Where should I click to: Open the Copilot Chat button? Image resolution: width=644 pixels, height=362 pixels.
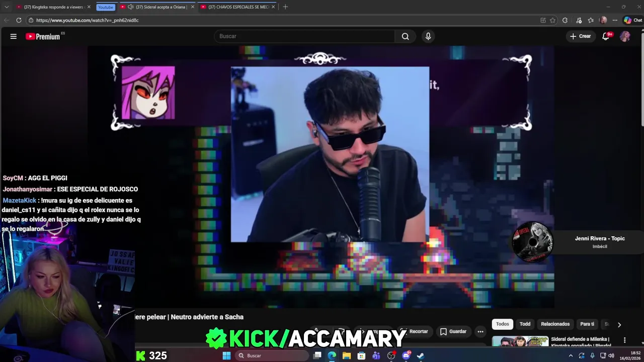(x=633, y=20)
